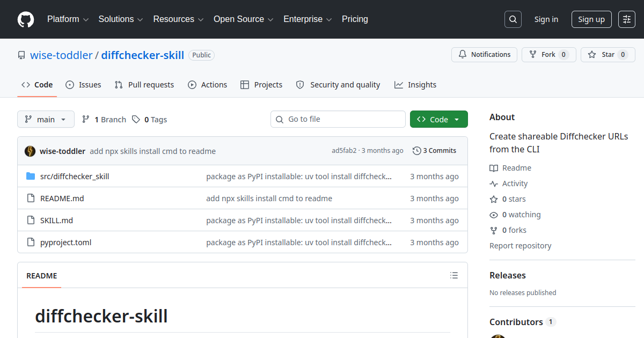The width and height of the screenshot is (644, 338).
Task: Click the repository book icon beside wise-toddler
Action: (21, 55)
